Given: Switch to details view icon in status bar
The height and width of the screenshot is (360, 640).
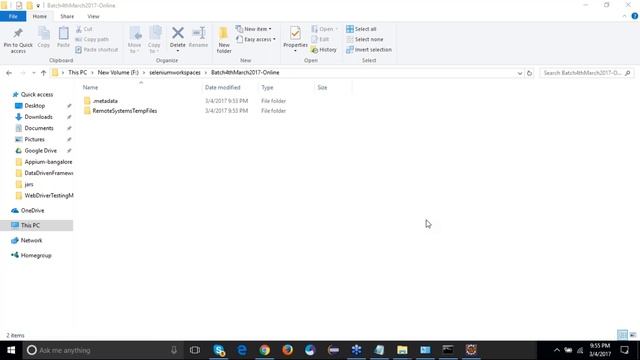Looking at the screenshot, I should pos(622,335).
